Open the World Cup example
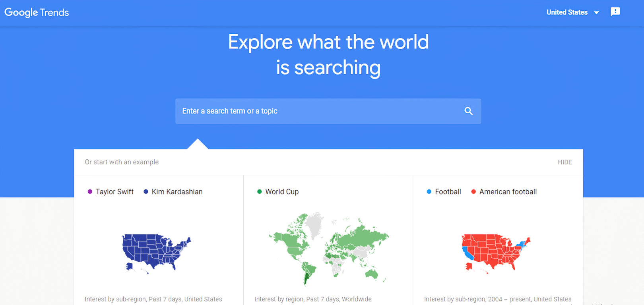Screen dimensions: 644x305 click(x=282, y=192)
